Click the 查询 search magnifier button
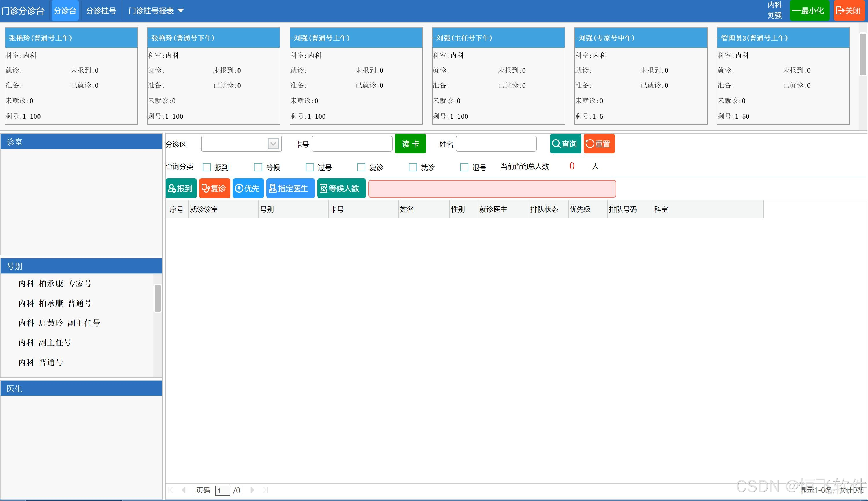The image size is (868, 501). click(565, 144)
